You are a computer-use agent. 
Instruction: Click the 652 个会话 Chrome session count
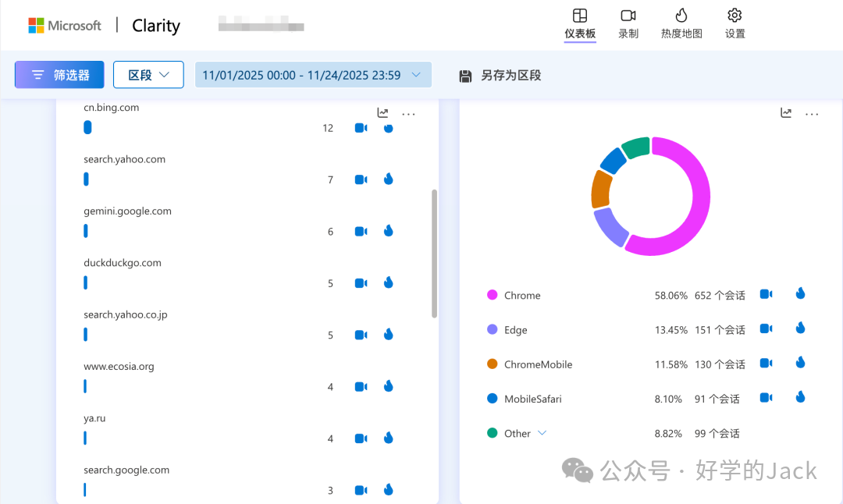click(720, 296)
